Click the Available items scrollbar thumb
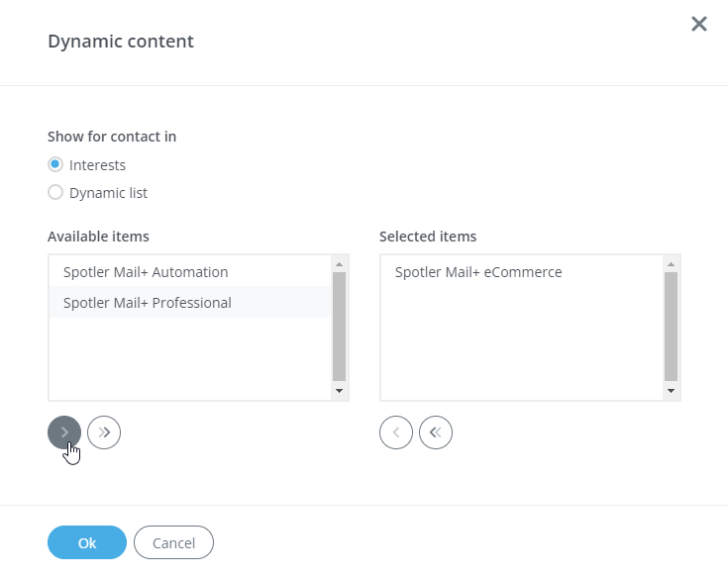 point(339,327)
